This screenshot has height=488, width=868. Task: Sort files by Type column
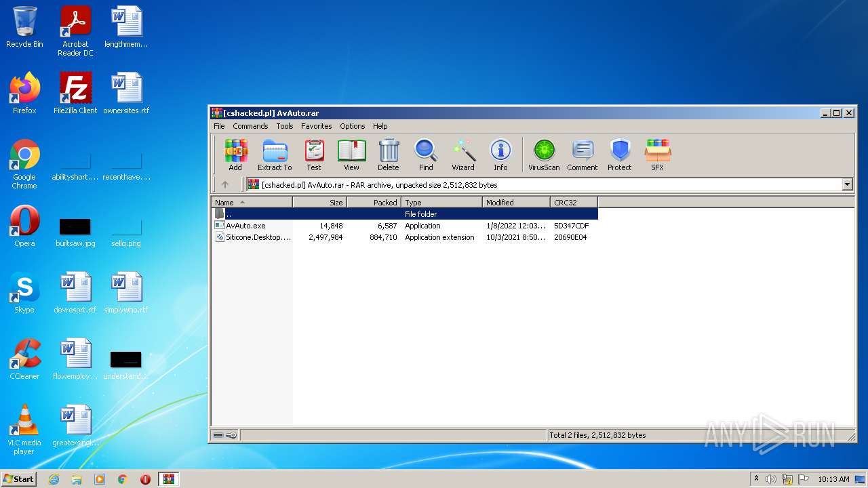pyautogui.click(x=441, y=202)
